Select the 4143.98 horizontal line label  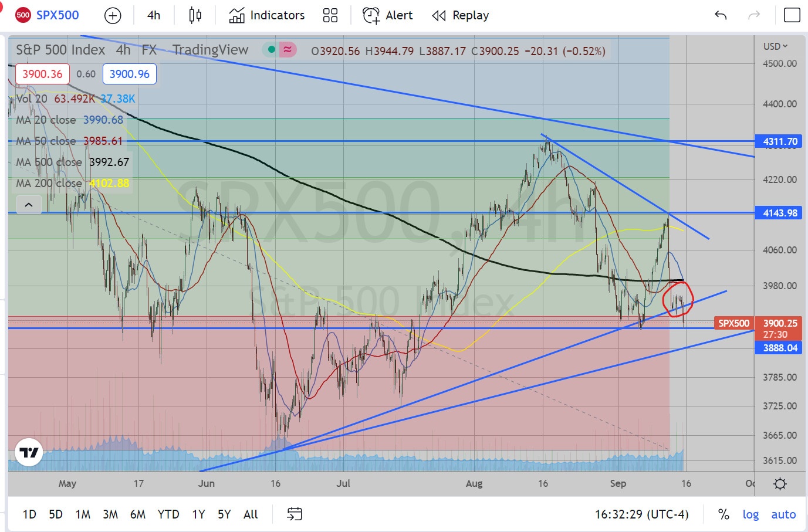[778, 213]
